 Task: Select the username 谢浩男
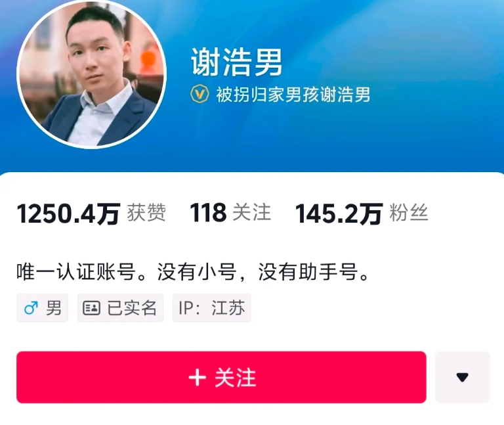[x=236, y=62]
